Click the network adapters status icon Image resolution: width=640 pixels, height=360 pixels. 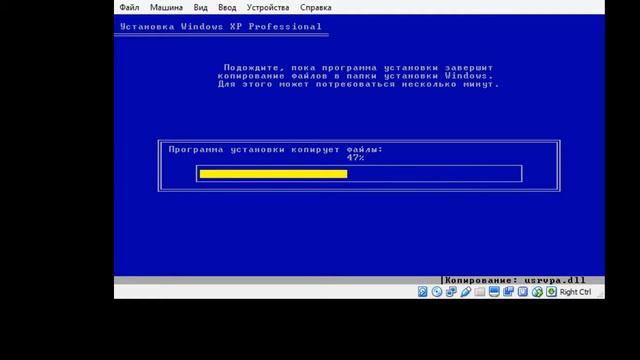pos(451,292)
